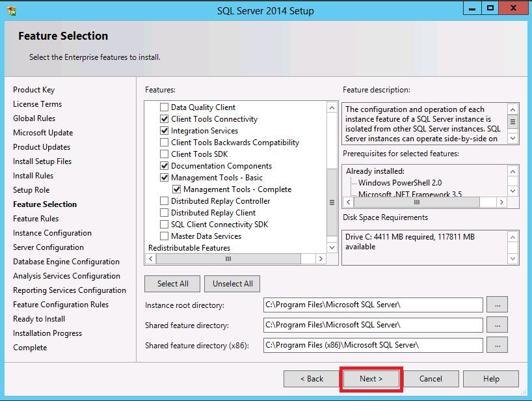The width and height of the screenshot is (532, 401).
Task: Click the Feature description scrollbar thumb
Action: 512,121
